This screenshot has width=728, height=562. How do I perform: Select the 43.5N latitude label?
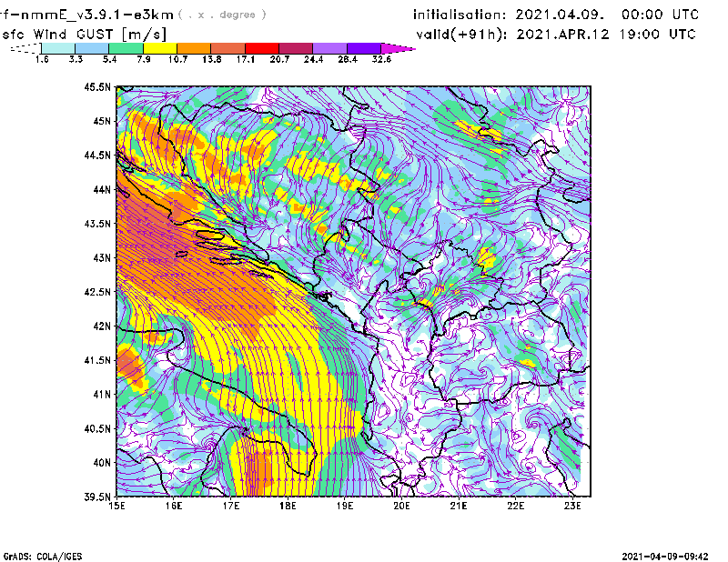98,224
